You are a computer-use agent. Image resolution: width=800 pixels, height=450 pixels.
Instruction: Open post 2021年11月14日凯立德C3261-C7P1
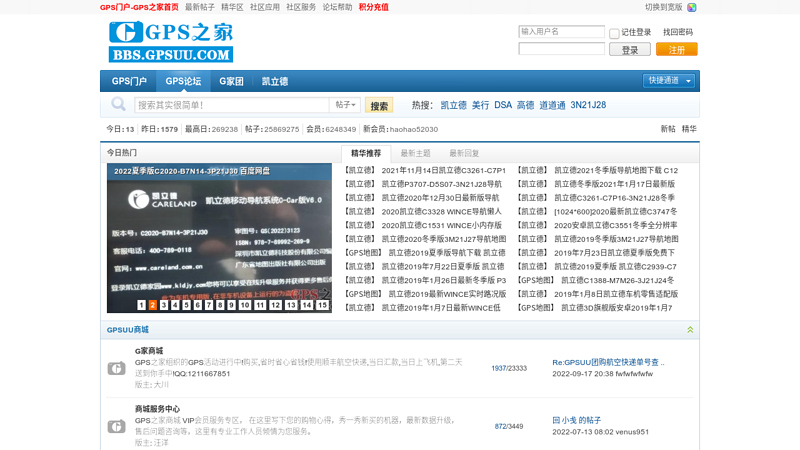pos(443,170)
